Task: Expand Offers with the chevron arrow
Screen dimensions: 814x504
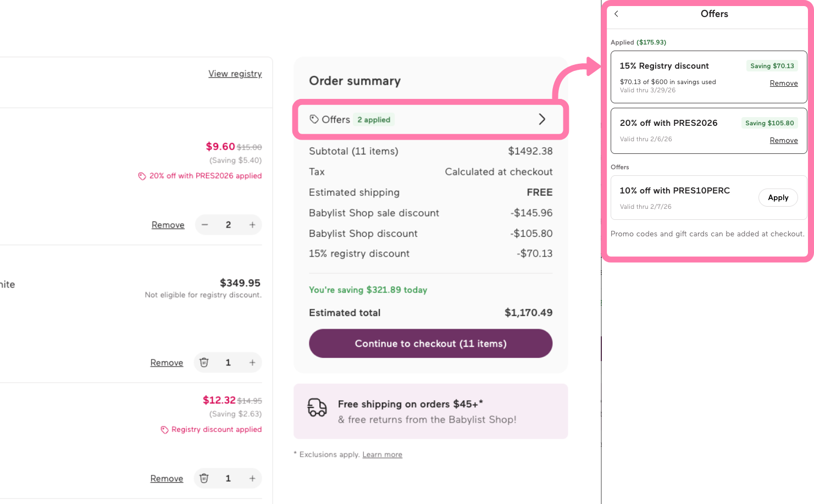Action: [x=542, y=119]
